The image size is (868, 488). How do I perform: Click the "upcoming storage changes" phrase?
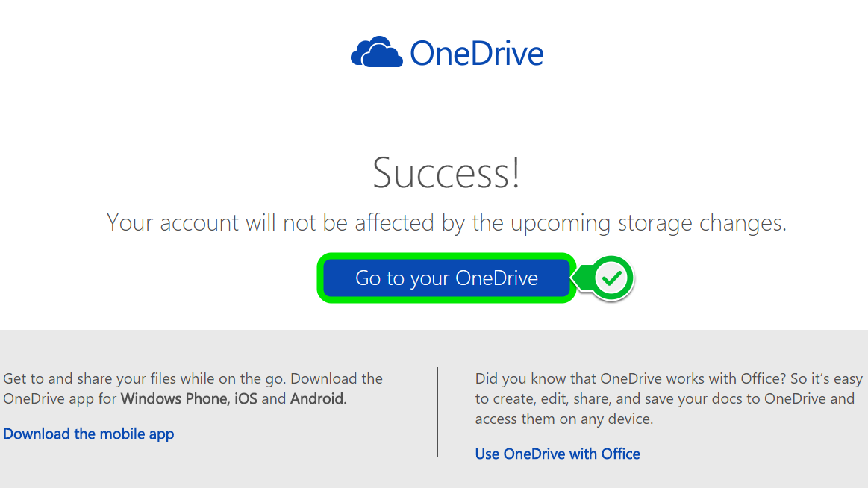click(628, 222)
